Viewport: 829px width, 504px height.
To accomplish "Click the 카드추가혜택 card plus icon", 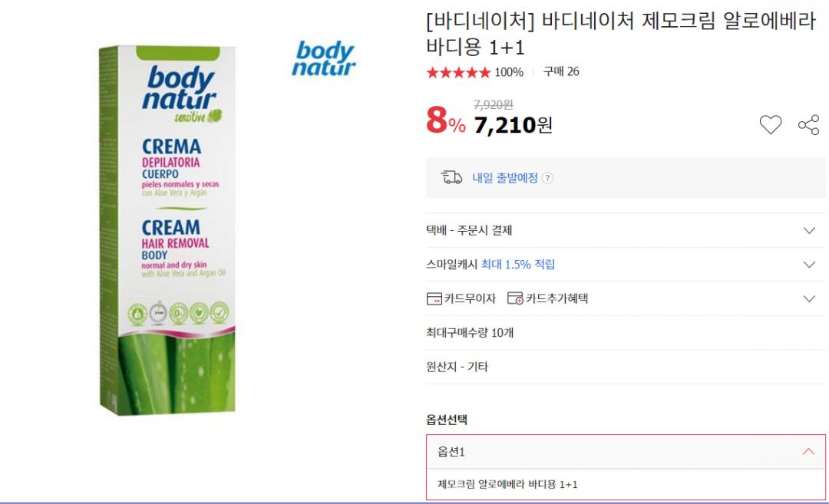I will click(515, 298).
